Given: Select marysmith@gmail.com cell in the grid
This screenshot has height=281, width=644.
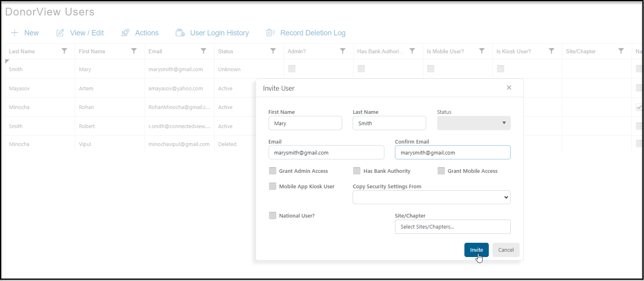Looking at the screenshot, I should pos(179,69).
